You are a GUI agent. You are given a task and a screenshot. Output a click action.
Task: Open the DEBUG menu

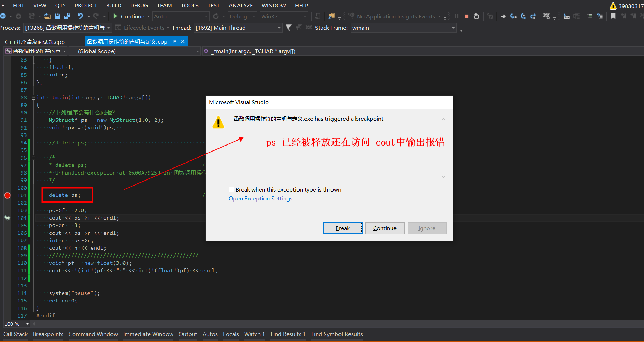139,5
